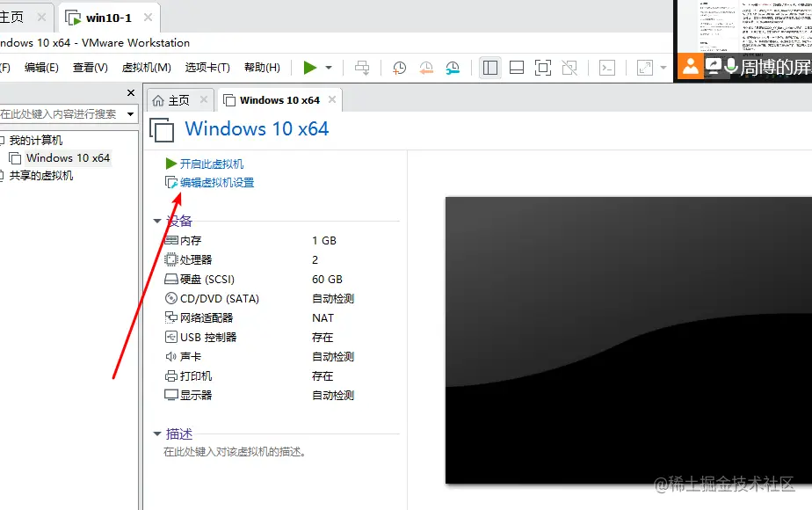
Task: Select the 1 GB memory value
Action: (324, 240)
